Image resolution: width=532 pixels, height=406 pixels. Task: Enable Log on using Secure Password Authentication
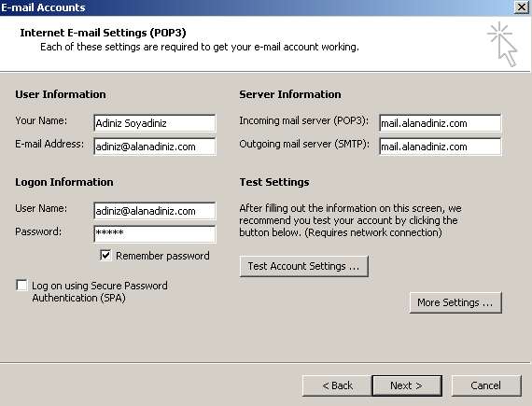coord(21,286)
